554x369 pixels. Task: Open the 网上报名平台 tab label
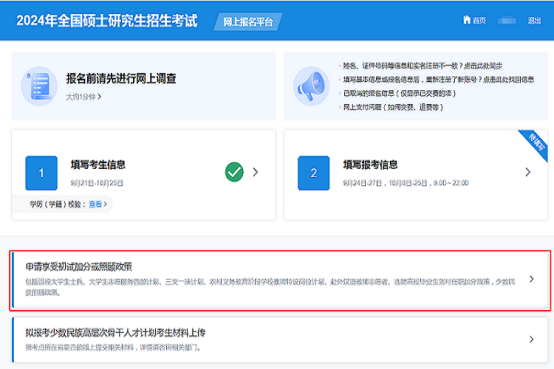pos(248,22)
